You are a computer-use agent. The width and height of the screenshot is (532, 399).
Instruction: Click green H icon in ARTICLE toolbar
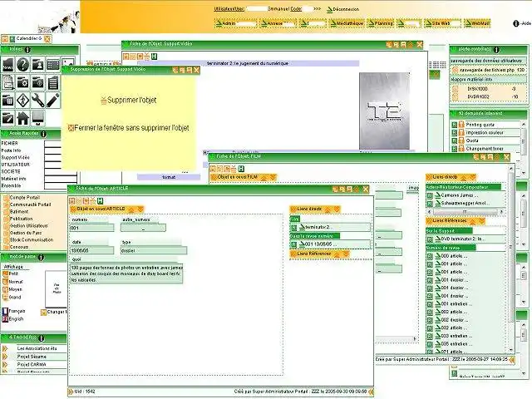[100, 201]
